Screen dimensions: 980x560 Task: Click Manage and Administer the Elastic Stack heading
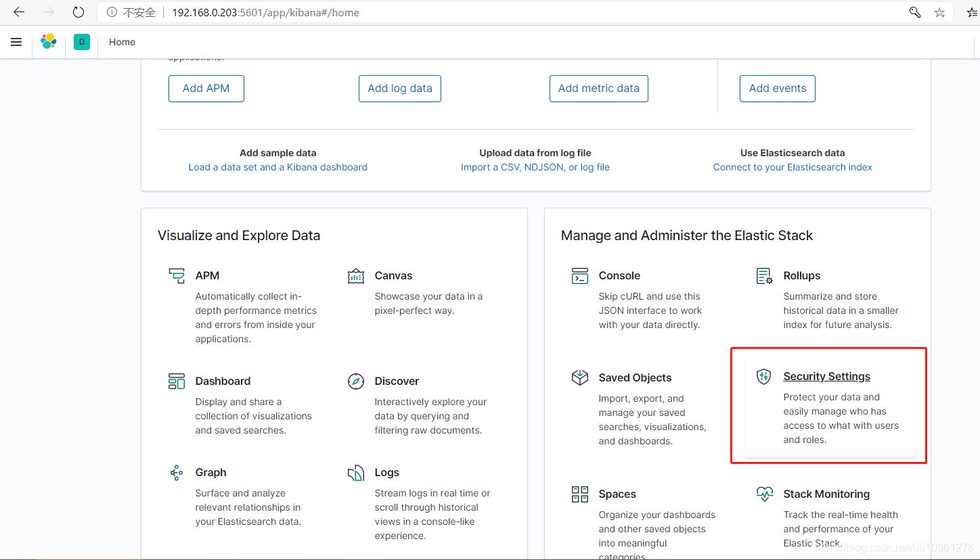(x=687, y=235)
